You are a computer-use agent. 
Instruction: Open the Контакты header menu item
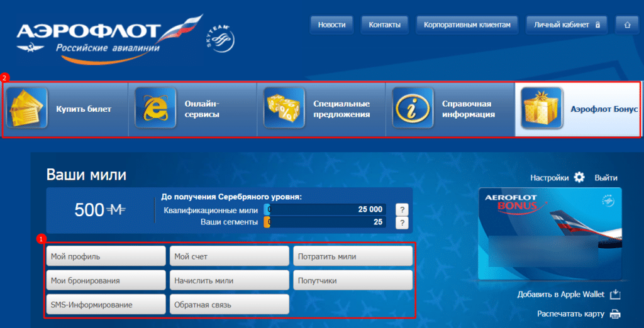pyautogui.click(x=385, y=25)
